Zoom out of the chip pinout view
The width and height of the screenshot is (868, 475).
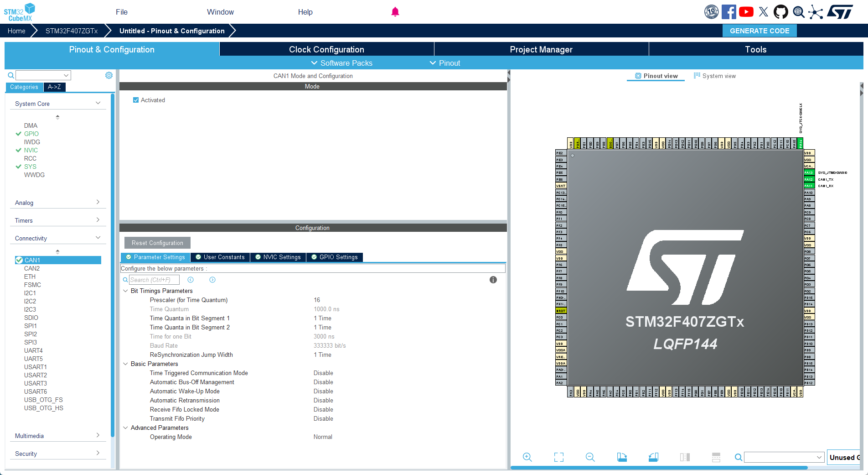click(590, 457)
